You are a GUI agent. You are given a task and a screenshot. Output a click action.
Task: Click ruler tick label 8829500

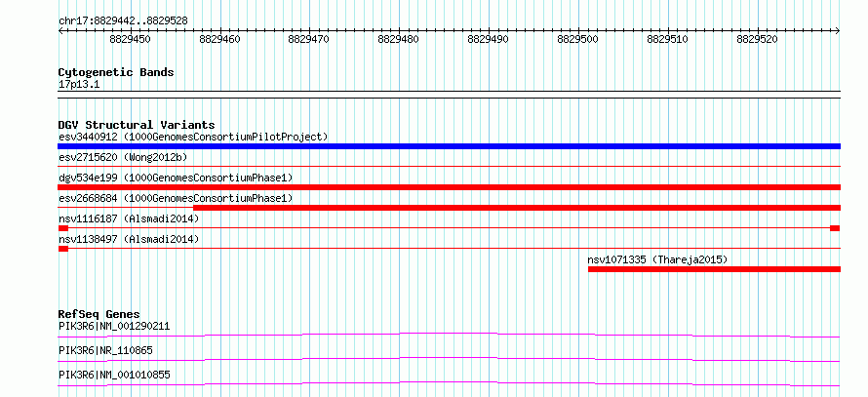point(578,39)
